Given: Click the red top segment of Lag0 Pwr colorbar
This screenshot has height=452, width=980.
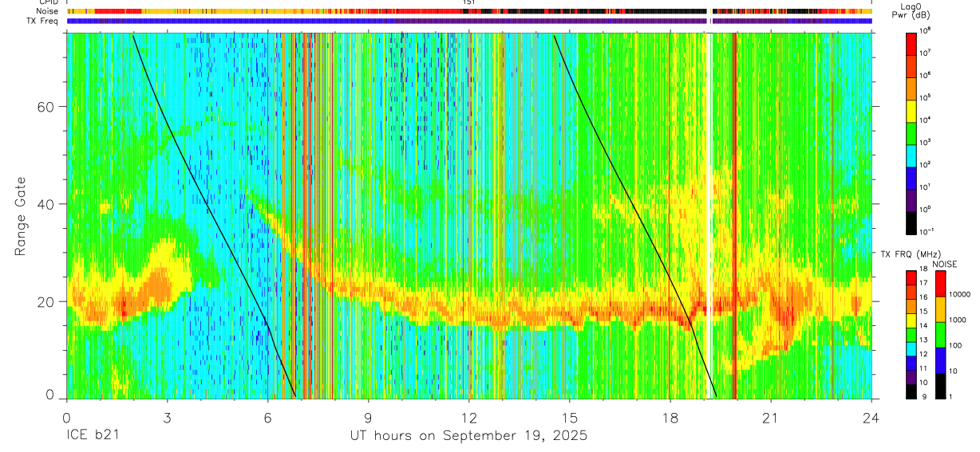Looking at the screenshot, I should pos(911,45).
